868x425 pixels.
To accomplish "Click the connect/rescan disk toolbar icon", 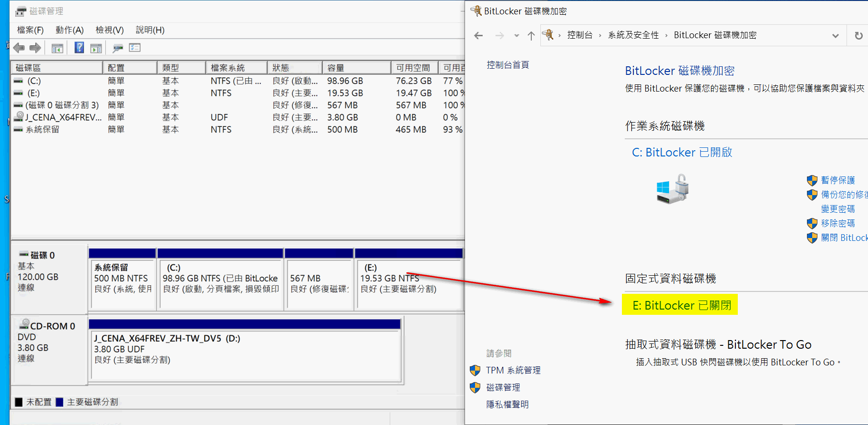I will (118, 48).
